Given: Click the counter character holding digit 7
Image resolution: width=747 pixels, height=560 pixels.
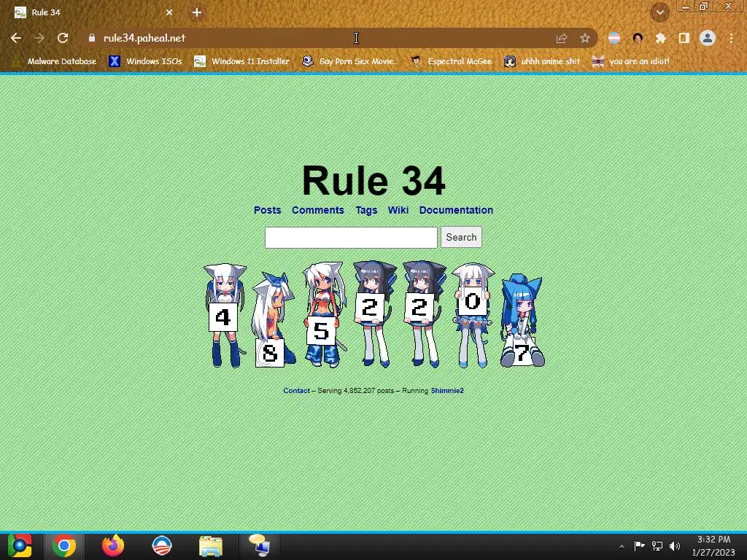Looking at the screenshot, I should (x=522, y=320).
